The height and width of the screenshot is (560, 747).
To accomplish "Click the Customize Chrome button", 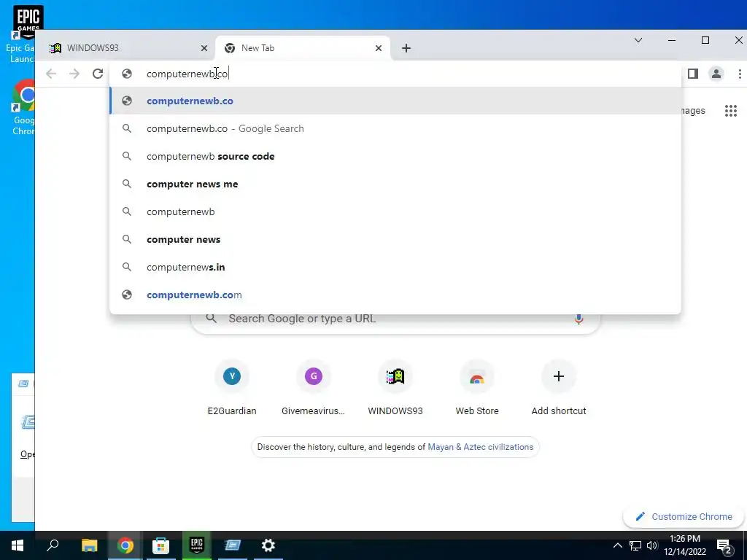I will (x=684, y=517).
